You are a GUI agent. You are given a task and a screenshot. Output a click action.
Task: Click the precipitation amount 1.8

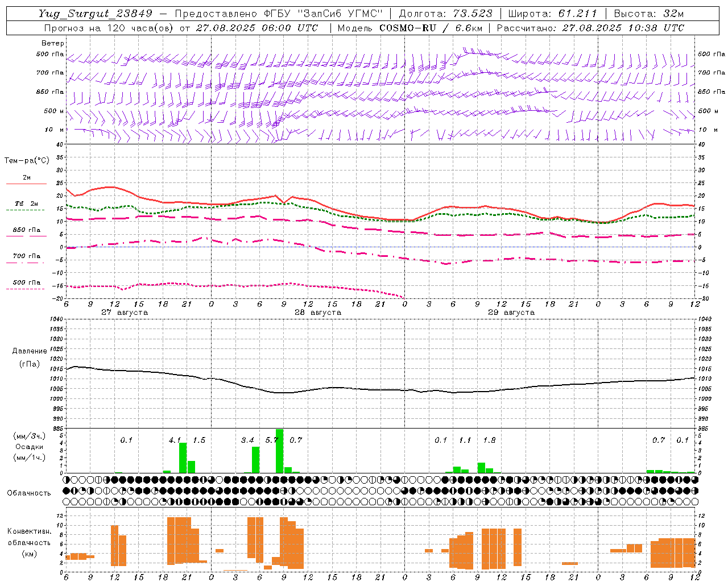click(489, 440)
